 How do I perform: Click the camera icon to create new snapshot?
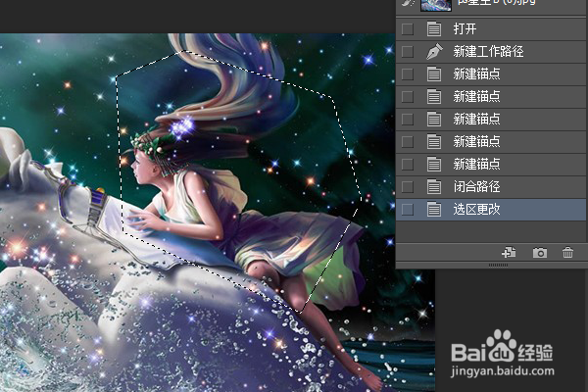click(540, 253)
